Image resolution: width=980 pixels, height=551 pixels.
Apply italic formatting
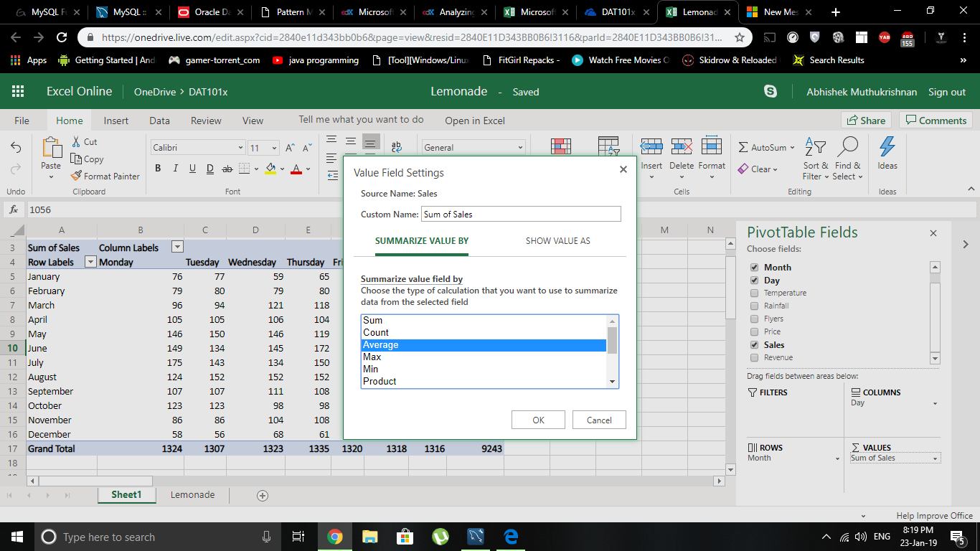pyautogui.click(x=175, y=168)
